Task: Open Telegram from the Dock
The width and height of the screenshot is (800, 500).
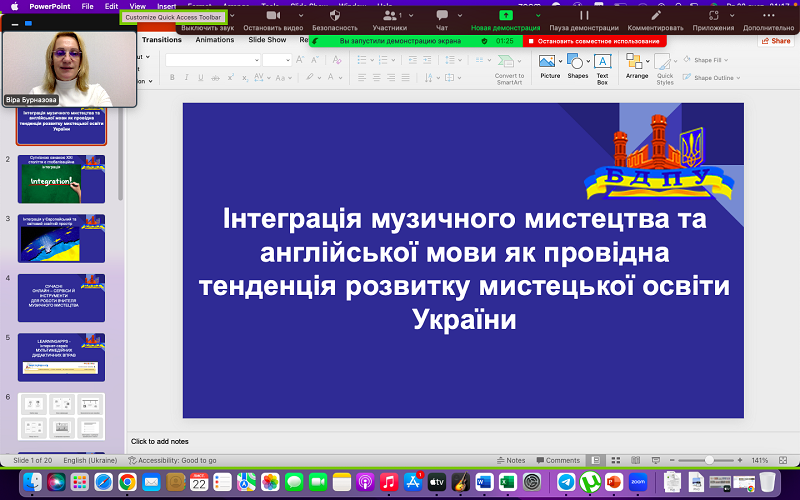Action: 566,482
